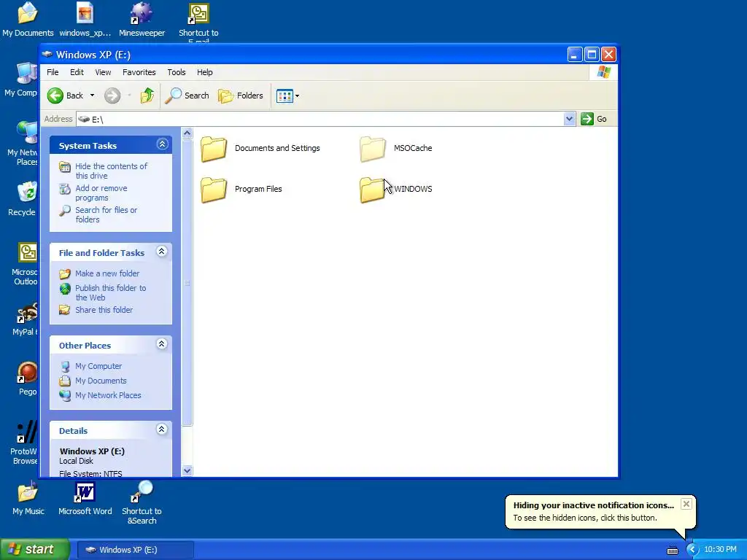
Task: Click Publish this folder to the Web
Action: click(x=111, y=293)
